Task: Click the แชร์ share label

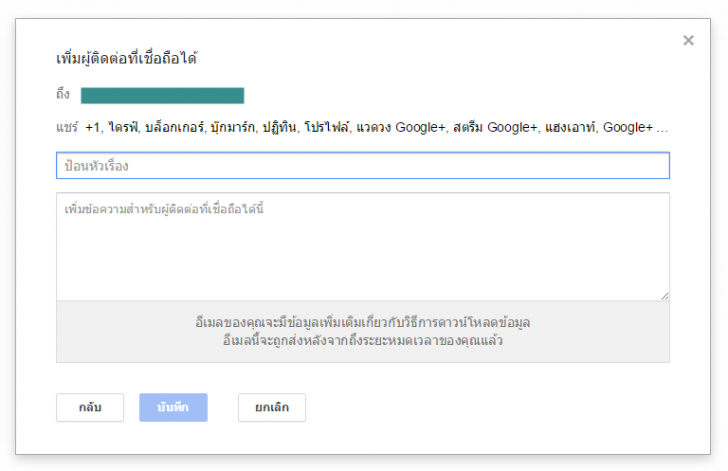Action: [67, 127]
